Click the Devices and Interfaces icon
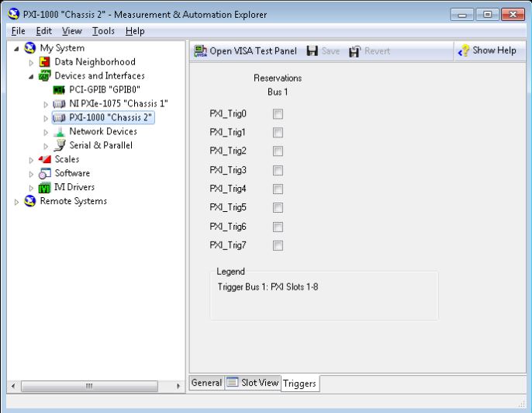Viewport: 532px width, 413px height. pos(45,76)
